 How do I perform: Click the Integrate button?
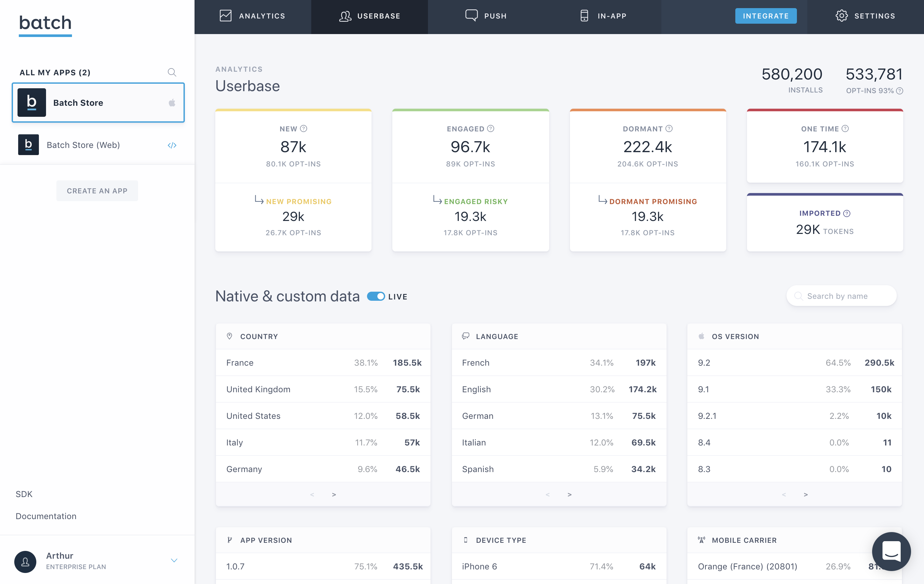point(765,16)
